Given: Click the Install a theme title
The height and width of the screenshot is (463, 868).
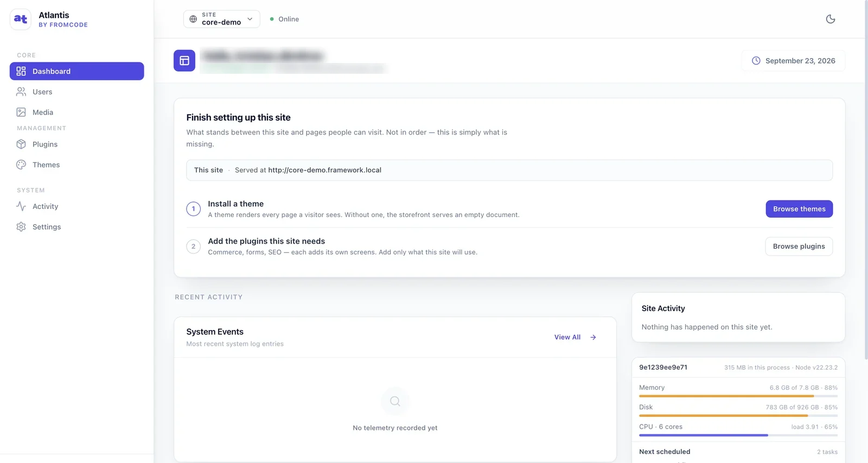Looking at the screenshot, I should tap(236, 204).
